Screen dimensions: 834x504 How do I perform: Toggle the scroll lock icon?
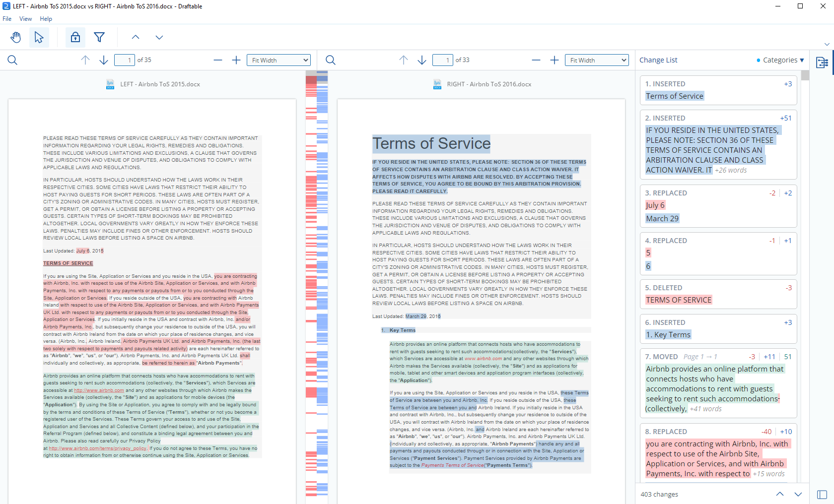[x=75, y=37]
